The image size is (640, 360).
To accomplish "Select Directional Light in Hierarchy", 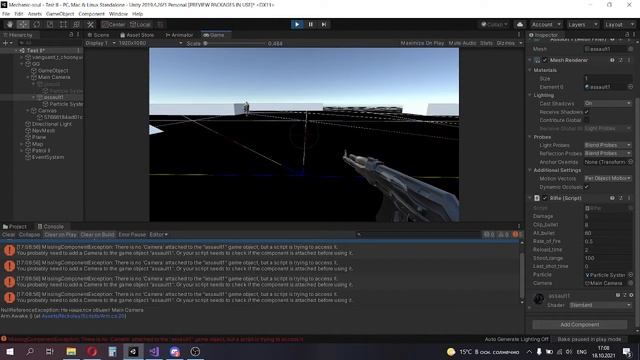I will pos(51,124).
